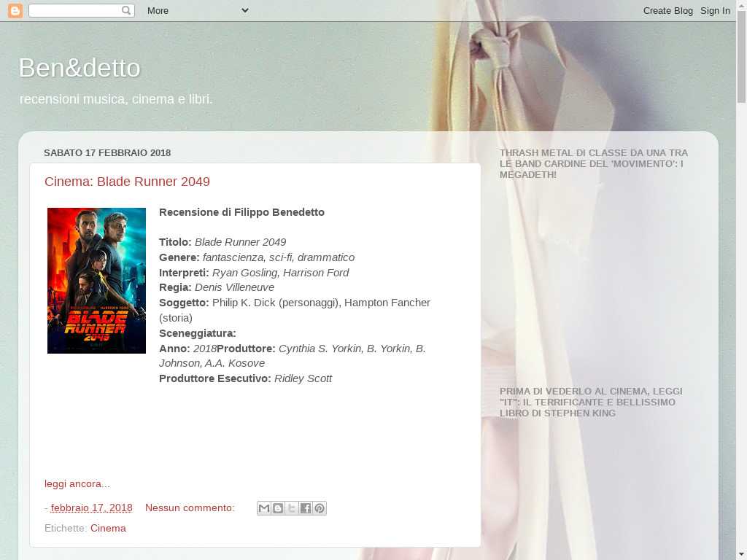This screenshot has width=747, height=560.
Task: Click the Genere: fantascienza, sci-fi, drammatico line
Action: [257, 257]
